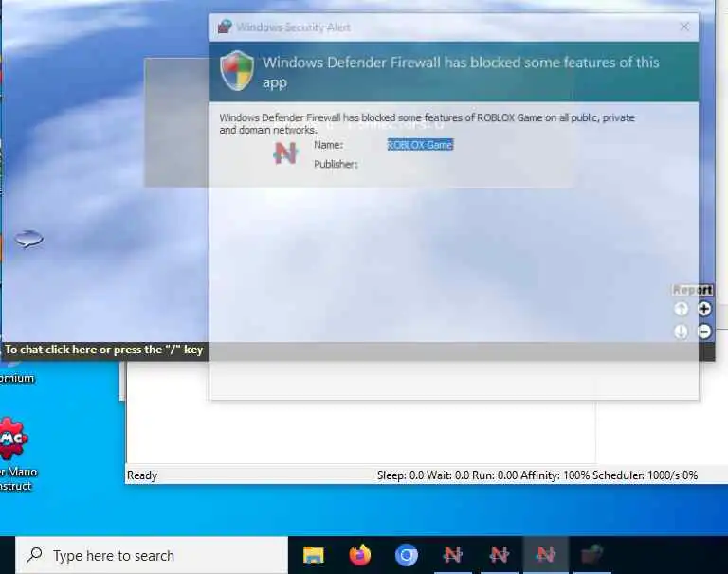The image size is (728, 574).
Task: Click the highlighted 'ROBLOX Game' name field
Action: (420, 145)
